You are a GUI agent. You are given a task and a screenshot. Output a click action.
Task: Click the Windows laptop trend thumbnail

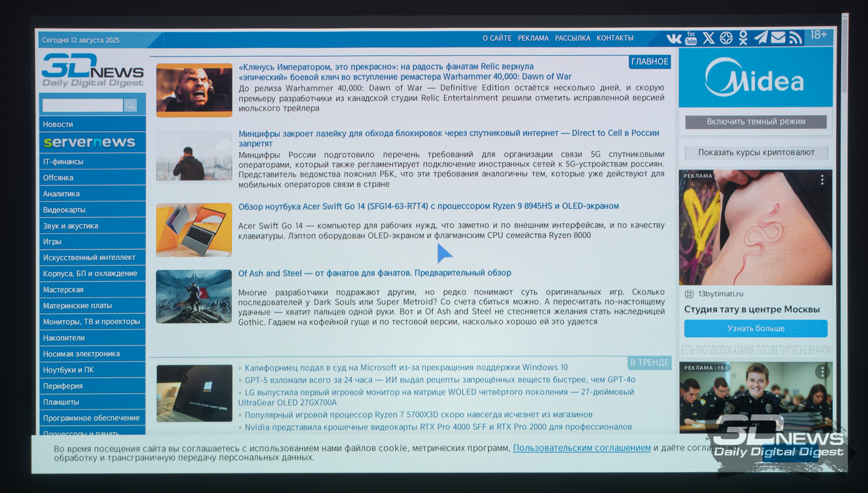194,393
